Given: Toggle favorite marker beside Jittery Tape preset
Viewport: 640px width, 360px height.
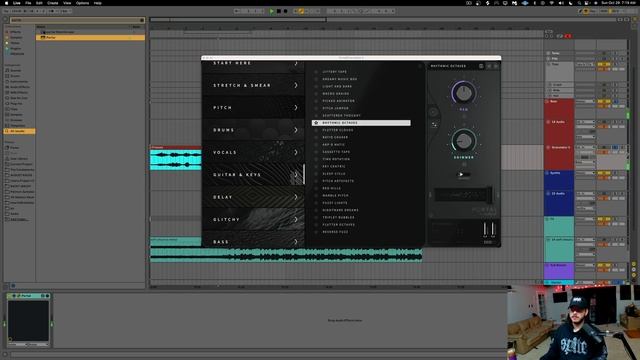Looking at the screenshot, I should pos(316,72).
